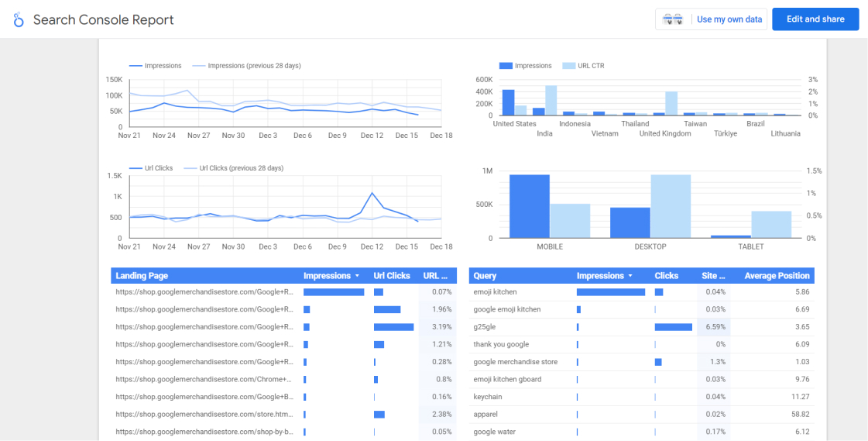The height and width of the screenshot is (441, 868).
Task: Click the United States impressions bar
Action: tap(508, 102)
